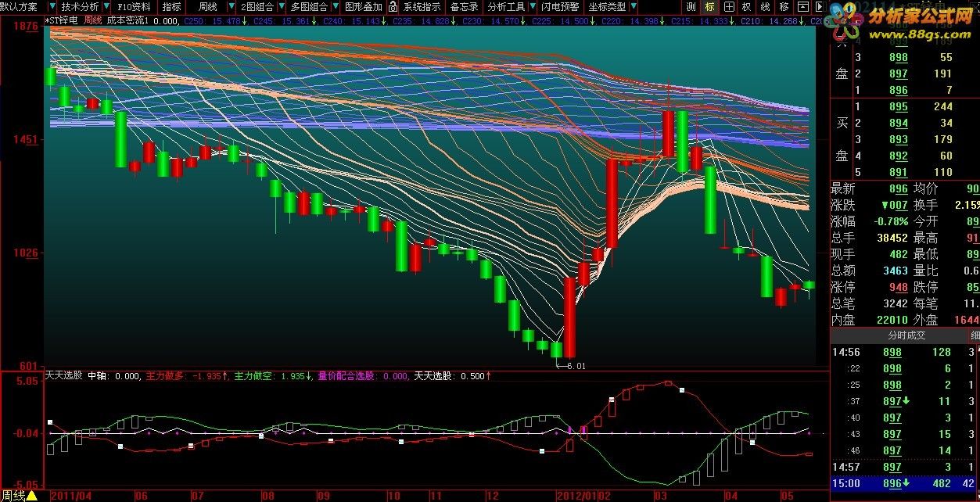Select the 15:00 trade row
The width and height of the screenshot is (980, 502).
pyautogui.click(x=905, y=483)
